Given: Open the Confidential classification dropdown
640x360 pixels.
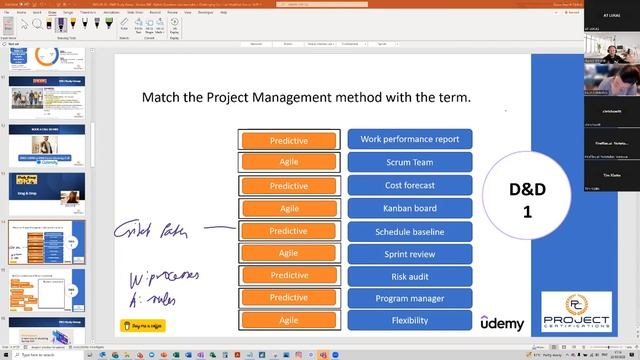Looking at the screenshot, I should (x=352, y=44).
